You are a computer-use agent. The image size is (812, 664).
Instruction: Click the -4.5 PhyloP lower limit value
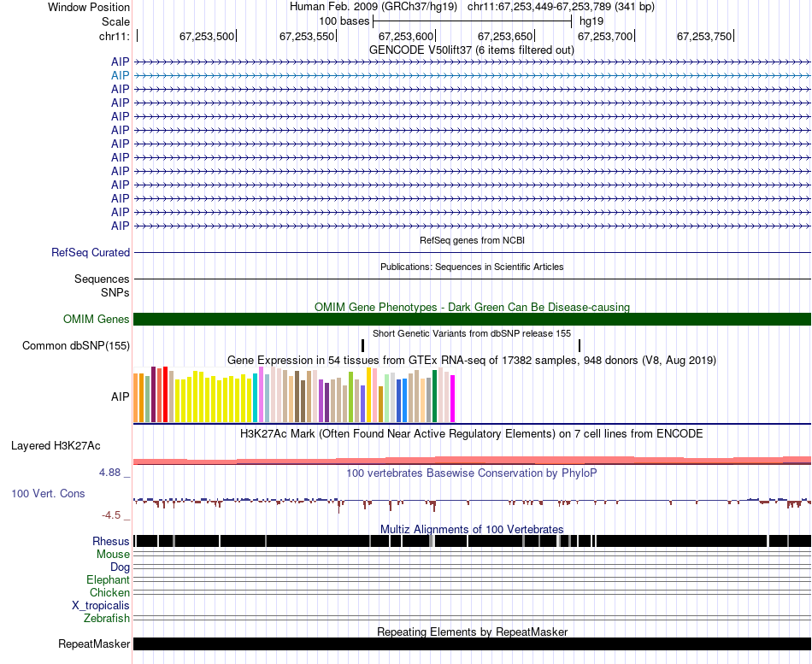111,515
